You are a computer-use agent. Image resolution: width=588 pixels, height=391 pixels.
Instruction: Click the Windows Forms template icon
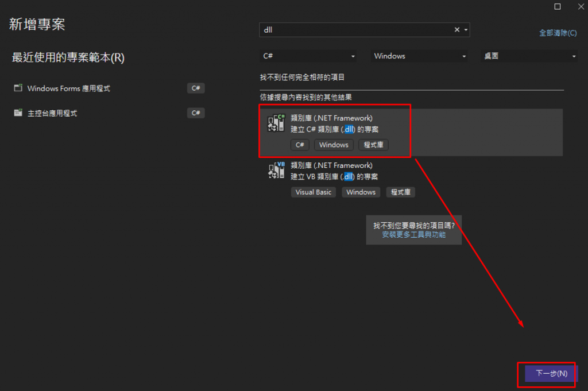(18, 88)
